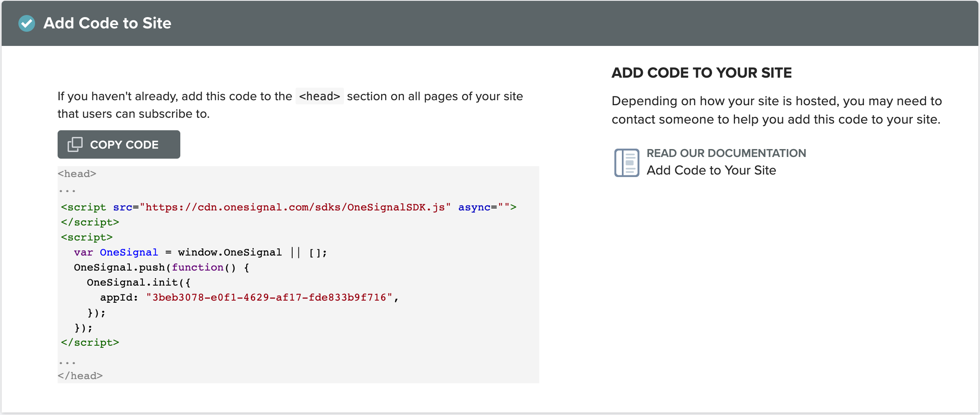Click the OneSignal.push(function() line
Image resolution: width=980 pixels, height=415 pixels.
click(x=162, y=268)
